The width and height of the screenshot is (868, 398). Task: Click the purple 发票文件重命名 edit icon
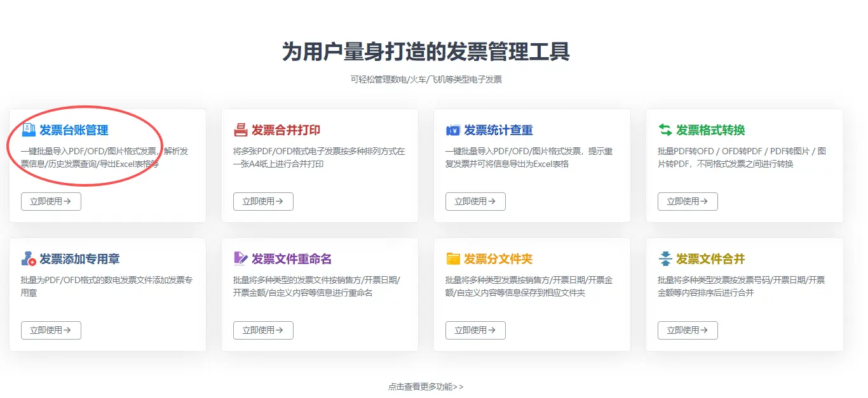tap(241, 258)
